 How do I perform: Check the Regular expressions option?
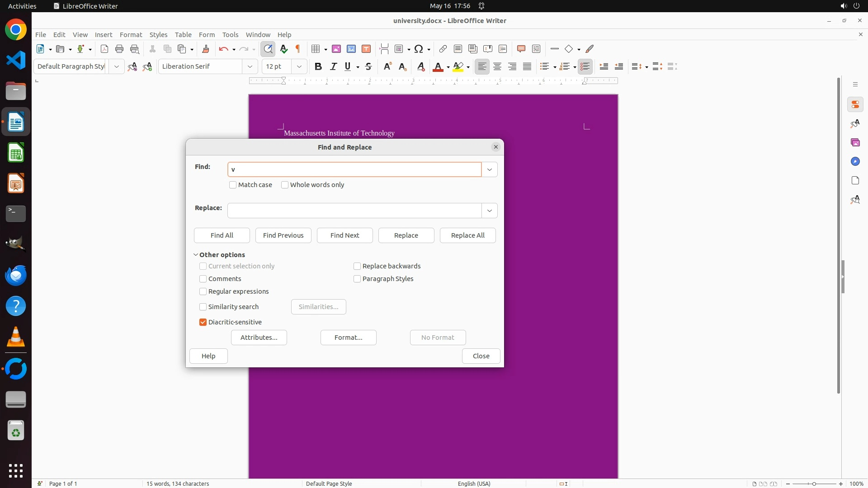click(x=203, y=291)
